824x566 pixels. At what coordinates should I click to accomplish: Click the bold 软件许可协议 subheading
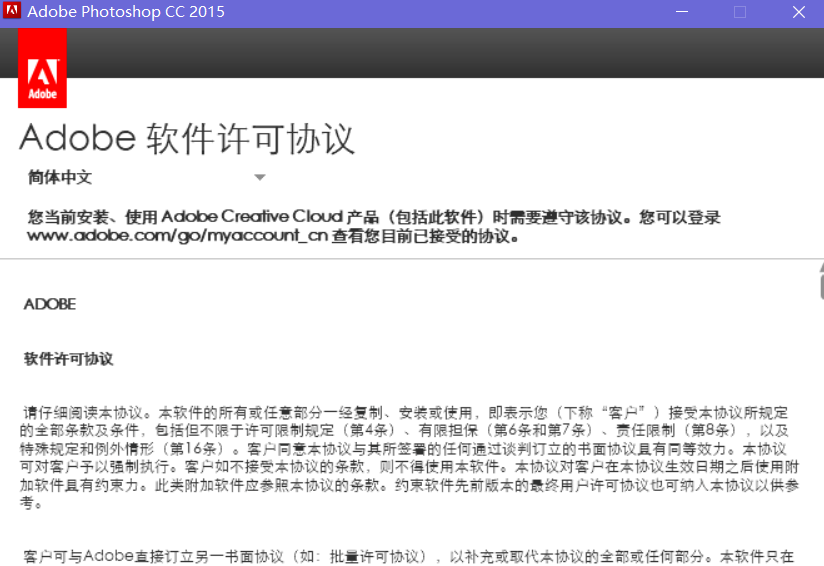coord(68,359)
